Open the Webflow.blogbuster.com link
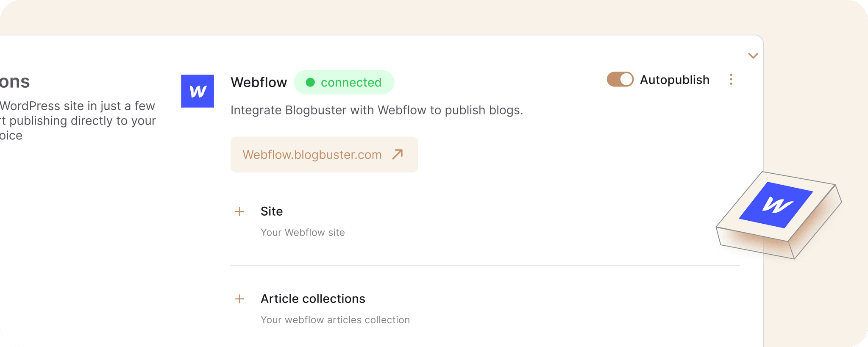Screen dimensions: 868x347 [x=312, y=154]
